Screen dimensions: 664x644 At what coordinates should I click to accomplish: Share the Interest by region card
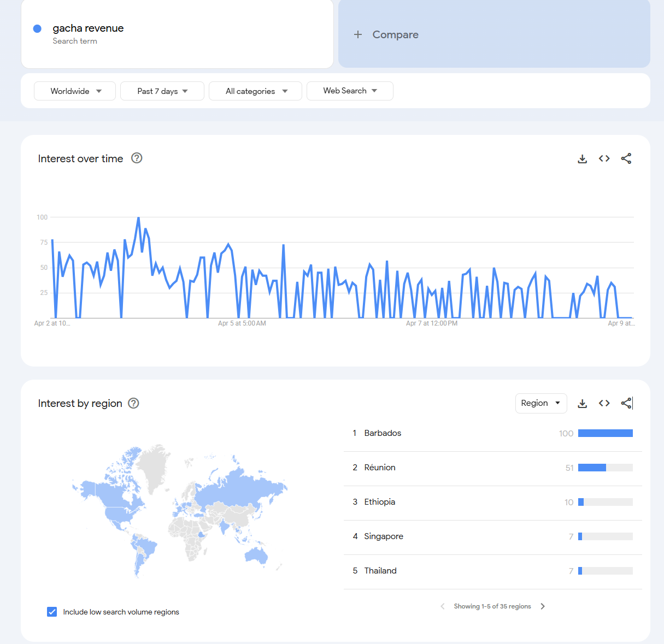point(626,403)
